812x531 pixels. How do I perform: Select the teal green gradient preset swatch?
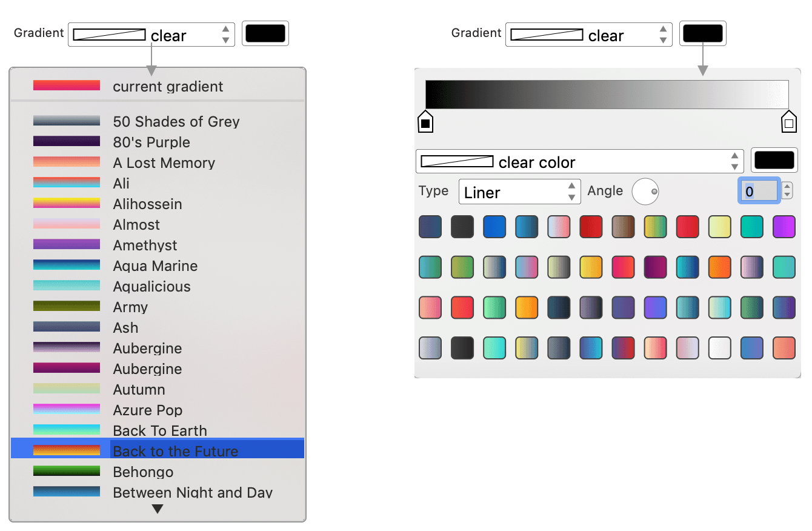coord(752,227)
